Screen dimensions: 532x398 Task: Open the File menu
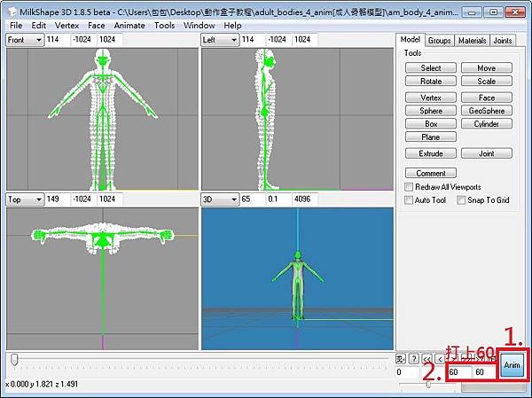point(16,26)
